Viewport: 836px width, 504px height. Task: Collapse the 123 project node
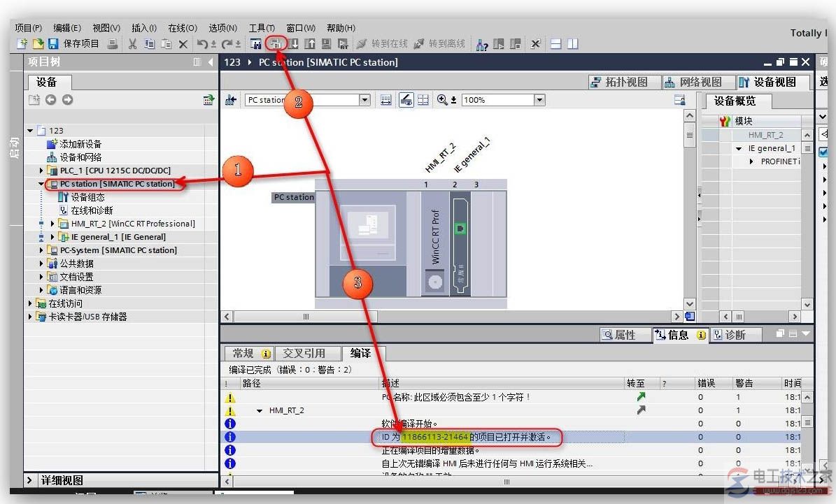[x=30, y=131]
